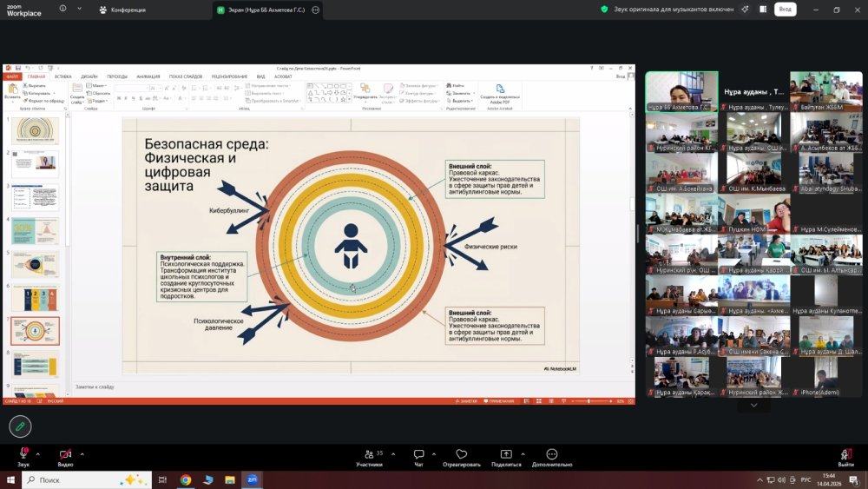The image size is (868, 489).
Task: Click the green annotation pencil icon
Action: click(x=21, y=426)
